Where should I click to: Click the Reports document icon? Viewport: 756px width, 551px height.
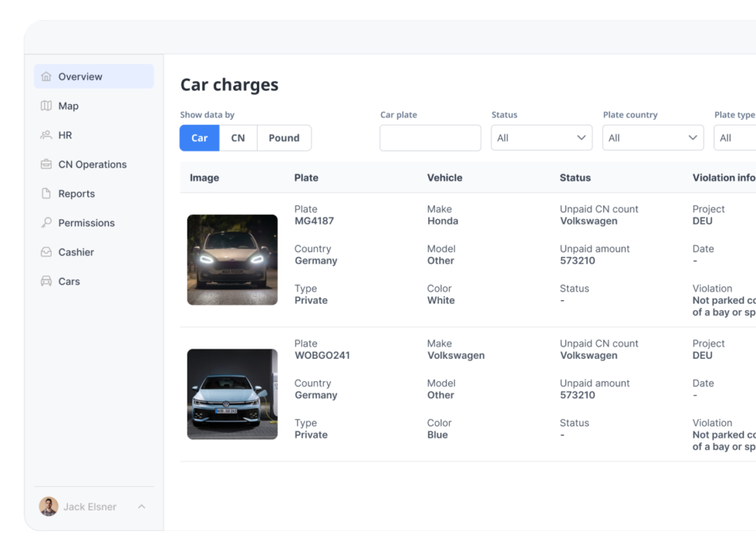point(47,194)
